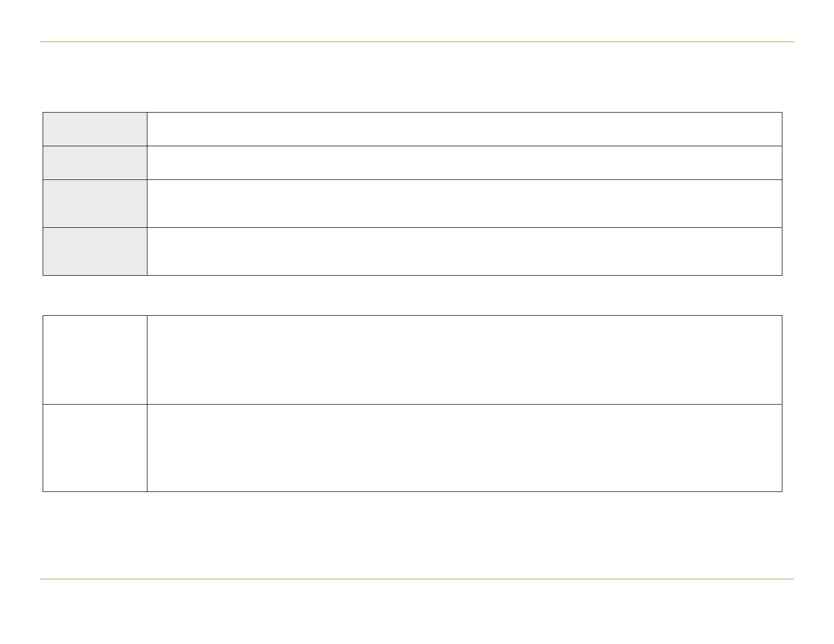The width and height of the screenshot is (834, 644).
Task: Click the narrow left cell in lower table's second row
Action: (x=95, y=448)
